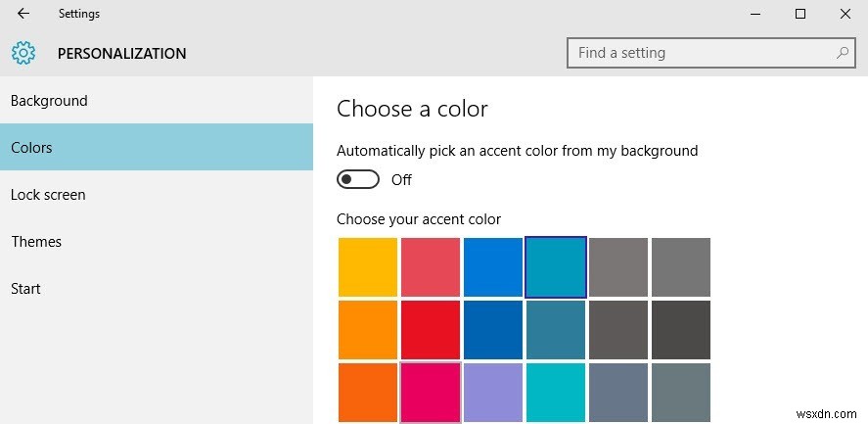Open the Themes section

36,242
